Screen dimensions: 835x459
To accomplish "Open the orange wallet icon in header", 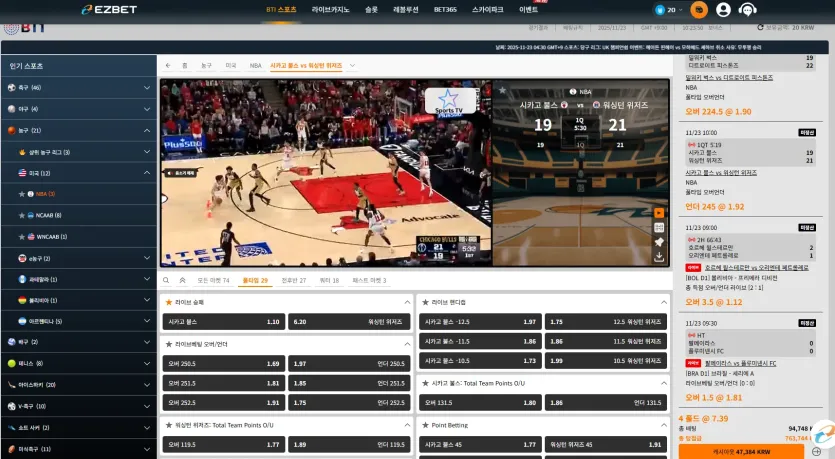I will [x=699, y=10].
